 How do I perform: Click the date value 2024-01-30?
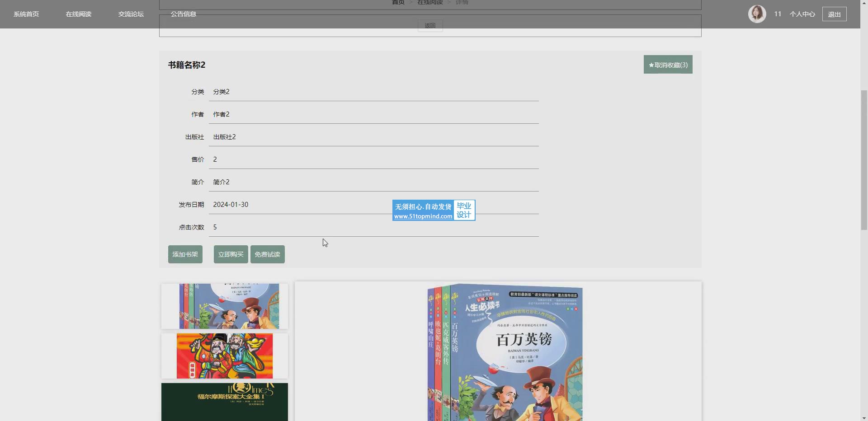(x=231, y=205)
